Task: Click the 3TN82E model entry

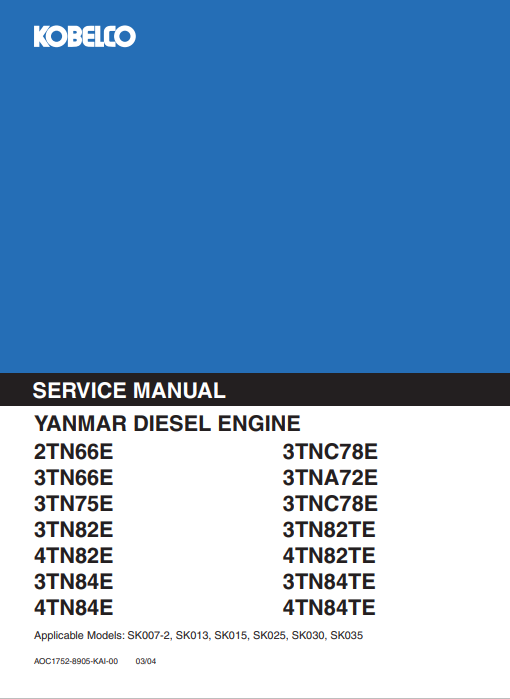Action: (74, 530)
